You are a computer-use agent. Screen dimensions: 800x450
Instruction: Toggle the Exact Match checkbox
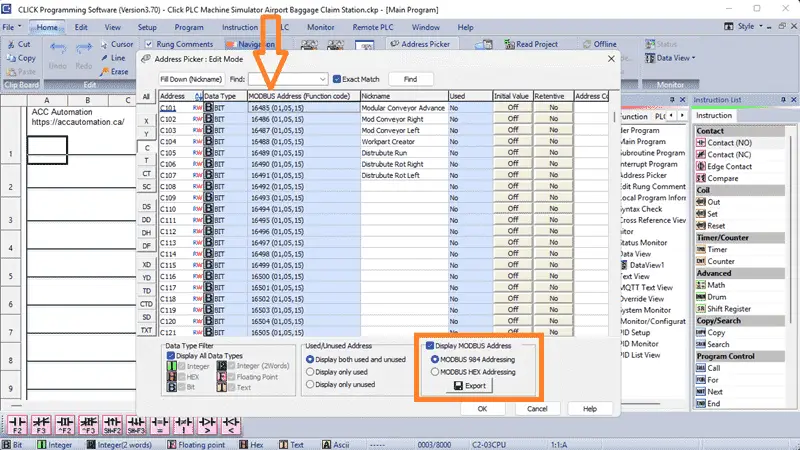point(337,79)
